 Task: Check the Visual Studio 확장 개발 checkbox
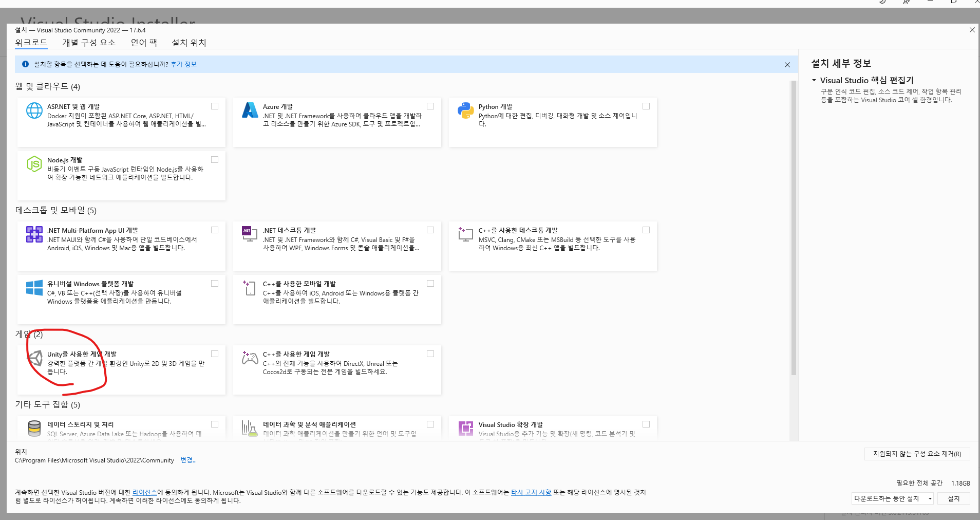coord(646,424)
